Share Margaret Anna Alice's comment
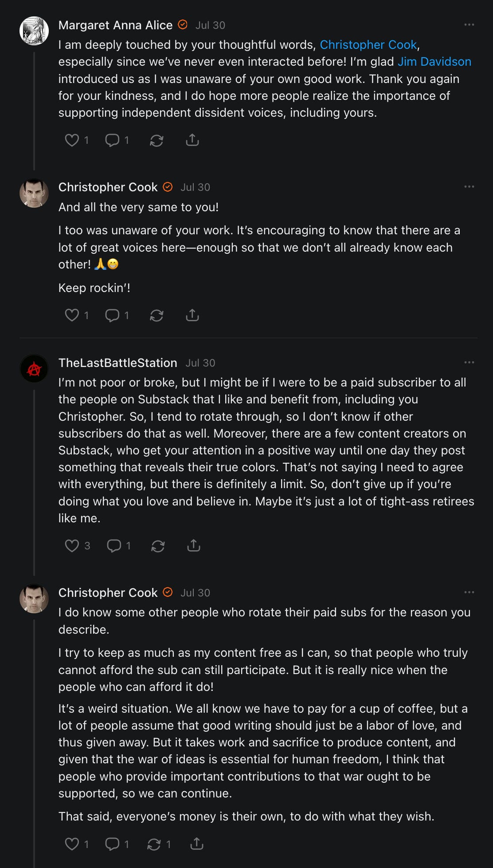Viewport: 493px width, 868px height. point(192,140)
